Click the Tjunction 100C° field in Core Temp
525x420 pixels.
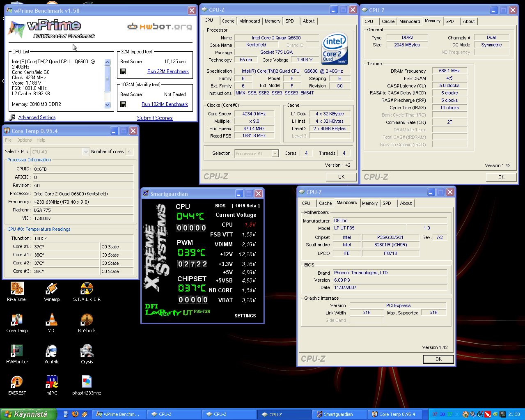point(83,238)
